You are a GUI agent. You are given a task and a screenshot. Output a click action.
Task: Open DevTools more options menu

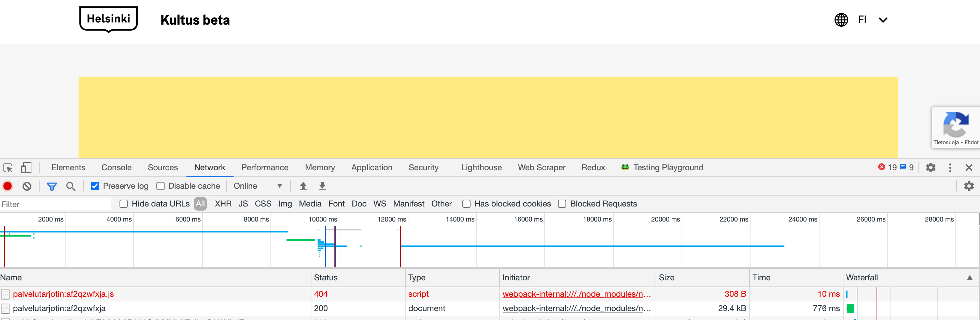coord(950,168)
